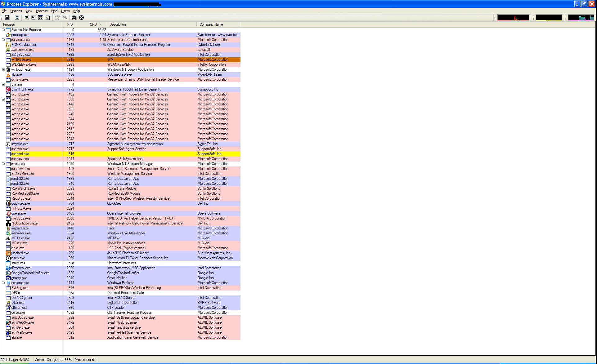Collapse the explorer.exe tree node
This screenshot has height=364, width=597.
(x=3, y=283)
